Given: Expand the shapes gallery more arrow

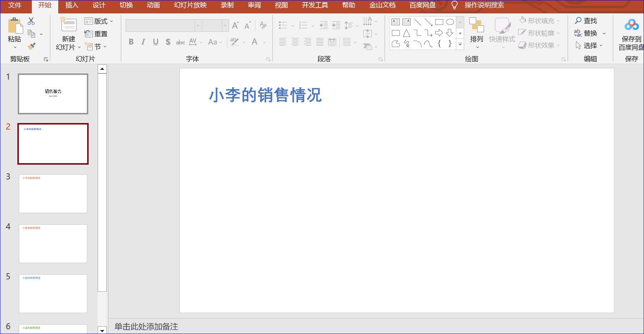Looking at the screenshot, I should click(x=460, y=45).
